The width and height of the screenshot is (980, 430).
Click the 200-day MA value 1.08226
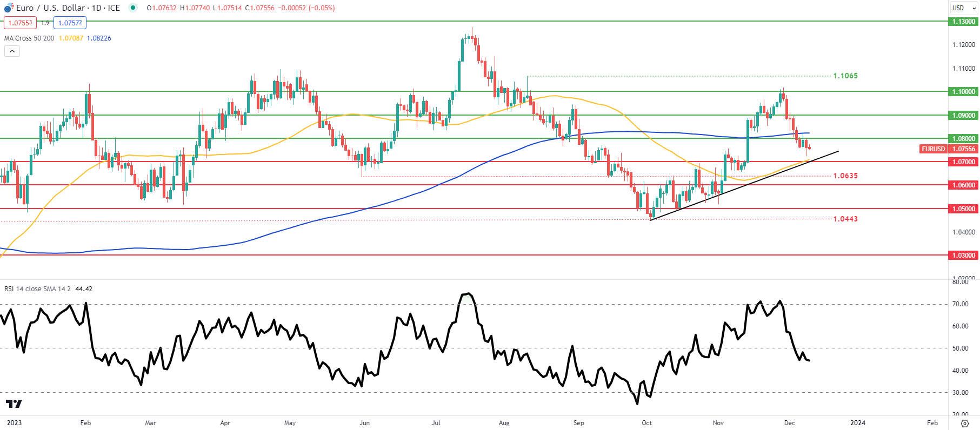pyautogui.click(x=99, y=38)
